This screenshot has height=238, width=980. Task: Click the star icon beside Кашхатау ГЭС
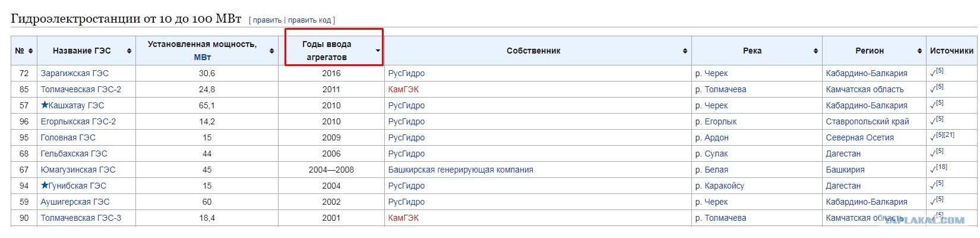tap(45, 105)
